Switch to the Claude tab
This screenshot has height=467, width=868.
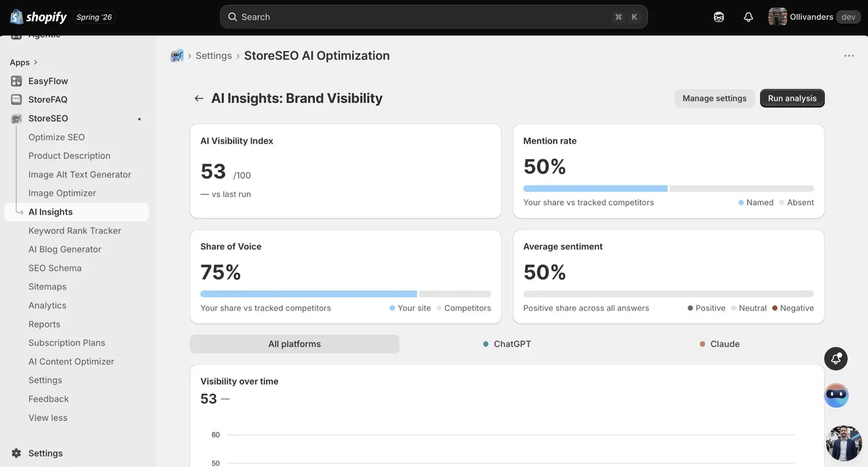(719, 344)
